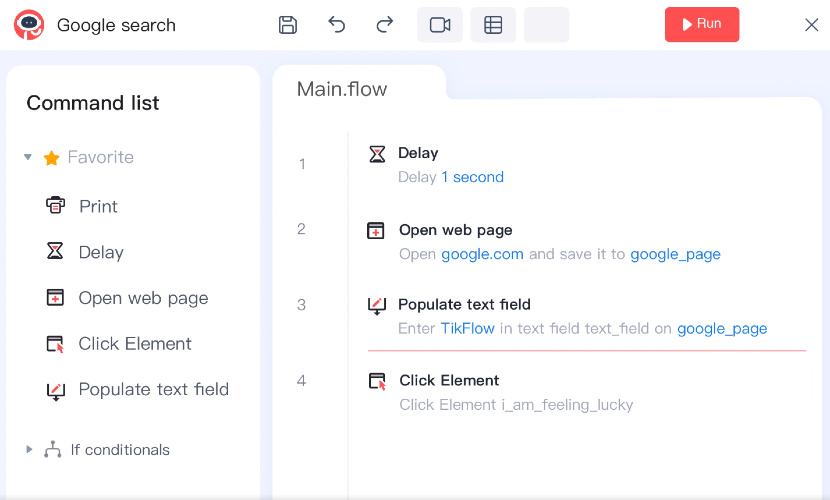Undo the last action
The width and height of the screenshot is (830, 500).
click(336, 24)
